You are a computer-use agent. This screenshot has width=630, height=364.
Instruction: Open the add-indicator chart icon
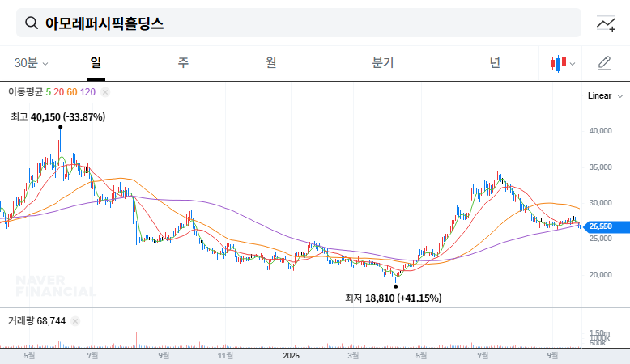pos(606,23)
